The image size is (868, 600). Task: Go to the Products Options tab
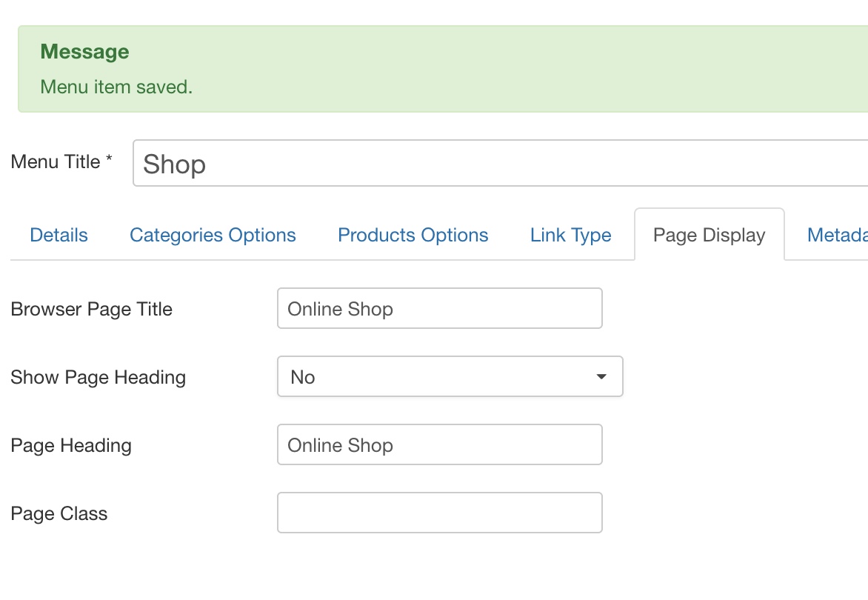[413, 236]
